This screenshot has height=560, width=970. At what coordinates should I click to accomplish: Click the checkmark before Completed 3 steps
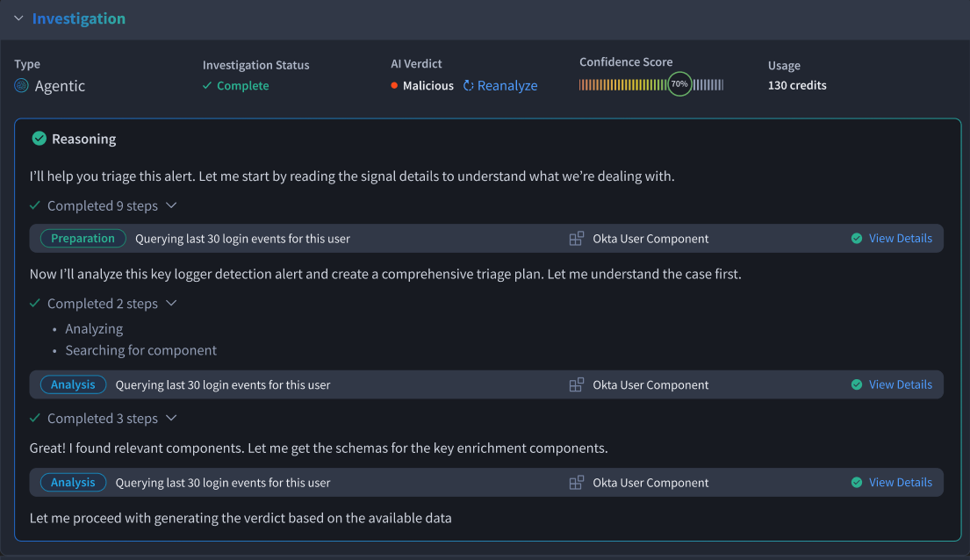pos(34,419)
